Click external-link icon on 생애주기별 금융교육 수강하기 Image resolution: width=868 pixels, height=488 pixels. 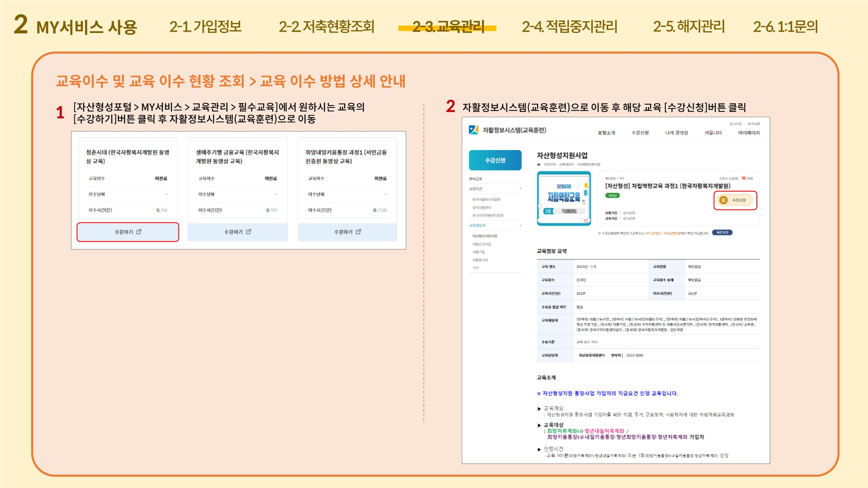point(249,232)
